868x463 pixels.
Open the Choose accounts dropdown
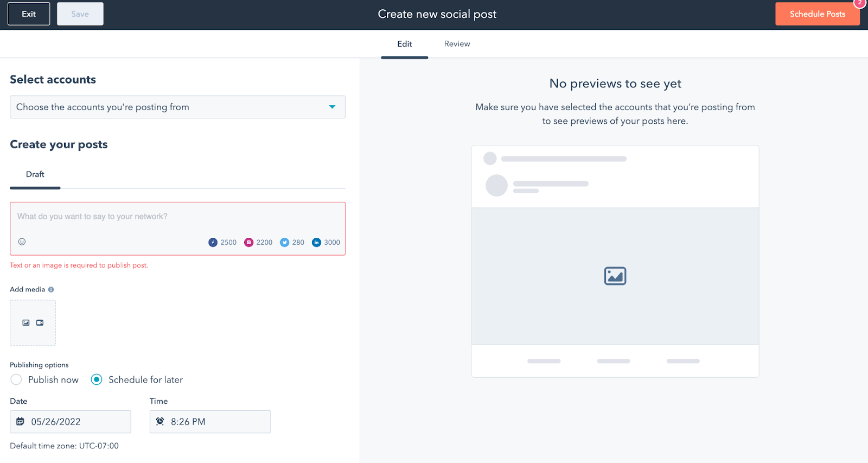(177, 107)
